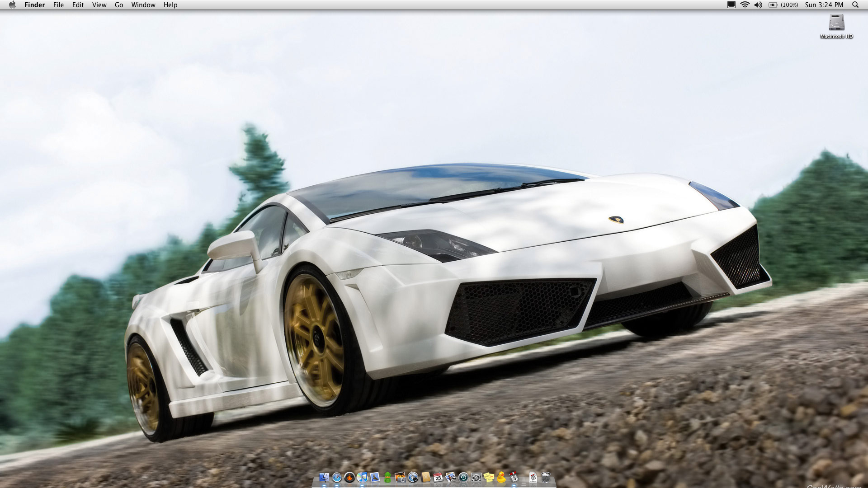Screen dimensions: 868x488
Task: Open Safari from the Dock
Action: pos(337,478)
